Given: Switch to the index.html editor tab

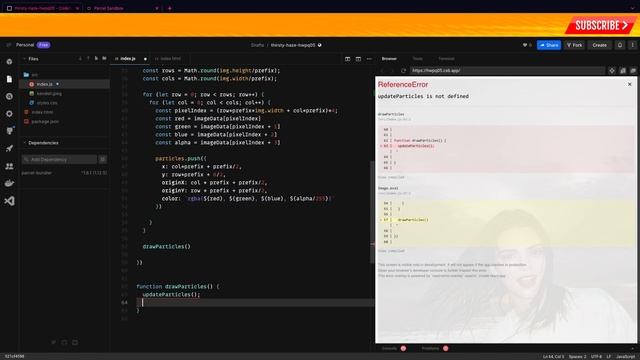Looking at the screenshot, I should click(x=170, y=59).
